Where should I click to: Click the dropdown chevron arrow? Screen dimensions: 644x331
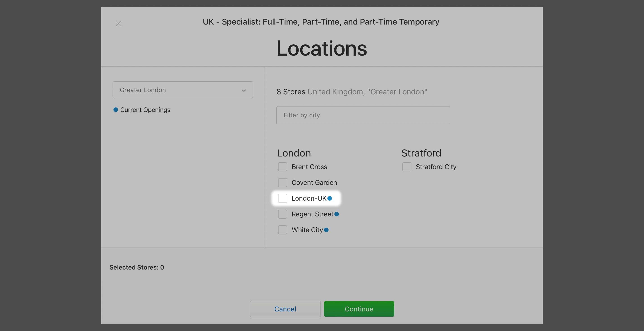[x=244, y=91]
